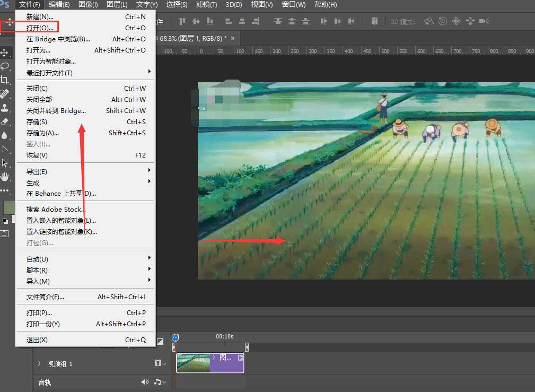The height and width of the screenshot is (392, 535).
Task: Click the Distribute Bottom Edges icon
Action: [x=306, y=22]
